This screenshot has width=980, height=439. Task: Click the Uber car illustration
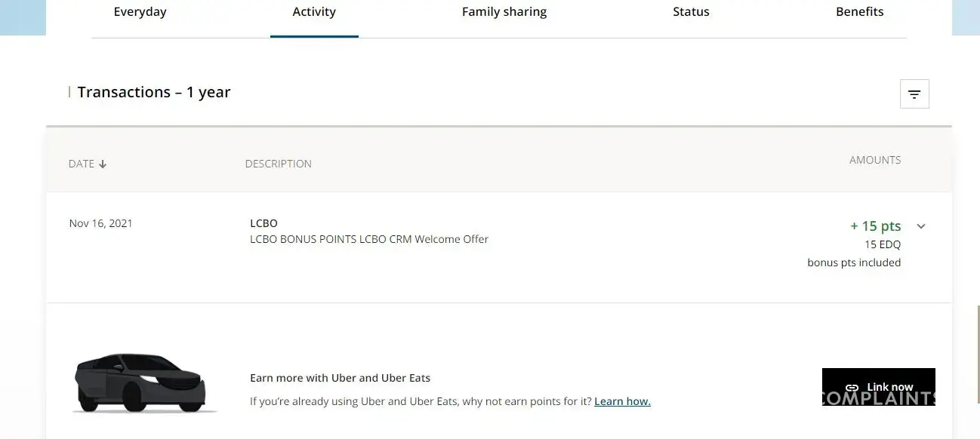point(140,383)
